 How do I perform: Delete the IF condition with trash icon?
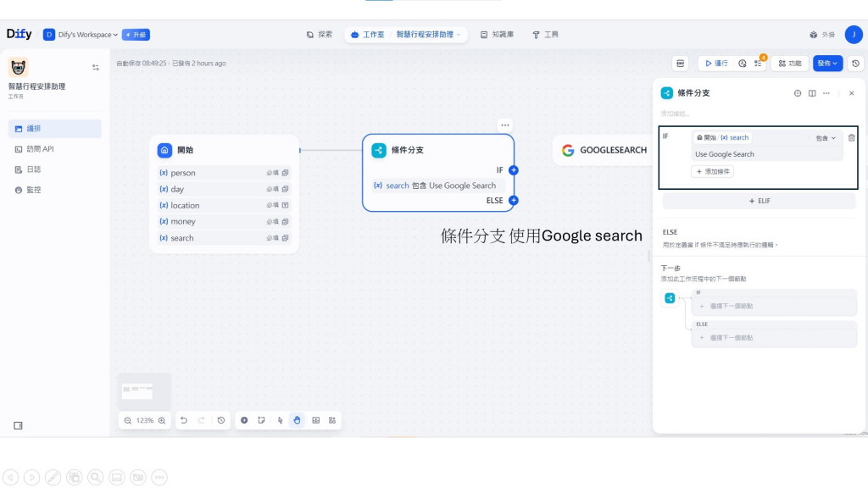(851, 138)
